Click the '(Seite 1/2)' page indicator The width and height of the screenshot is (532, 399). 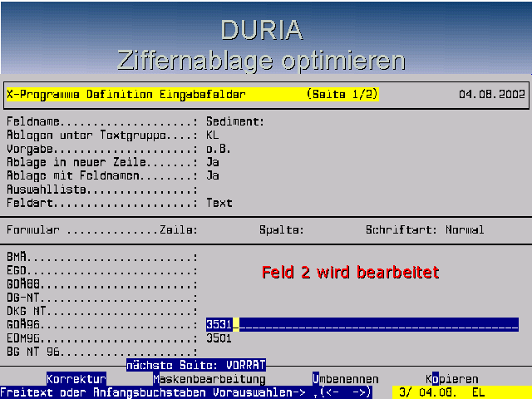[x=342, y=94]
